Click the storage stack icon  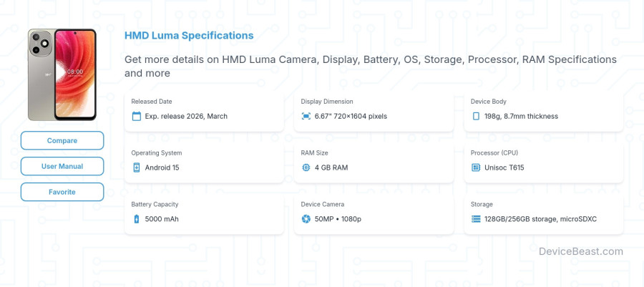[x=476, y=219]
